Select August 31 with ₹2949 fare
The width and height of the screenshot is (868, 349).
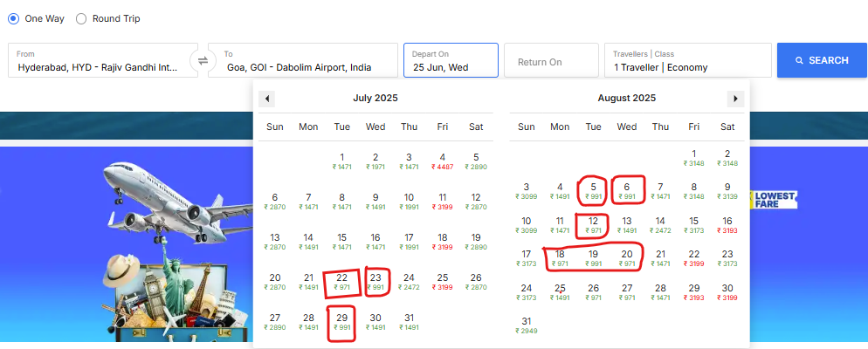(526, 325)
